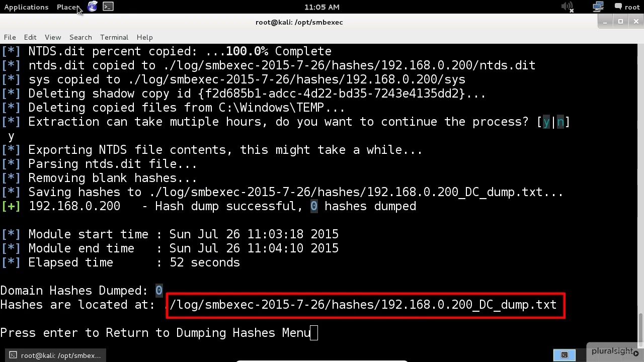Select the root@kali taskbar window entry
644x362 pixels.
pos(55,355)
